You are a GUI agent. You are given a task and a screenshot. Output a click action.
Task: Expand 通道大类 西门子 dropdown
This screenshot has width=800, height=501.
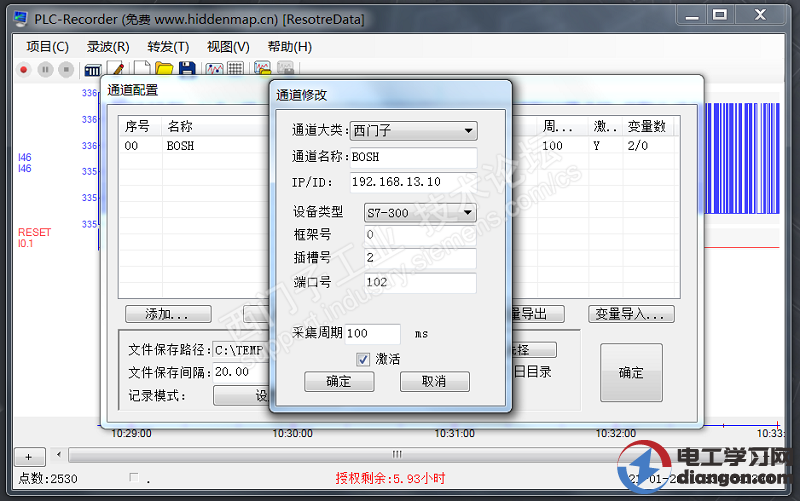413,131
